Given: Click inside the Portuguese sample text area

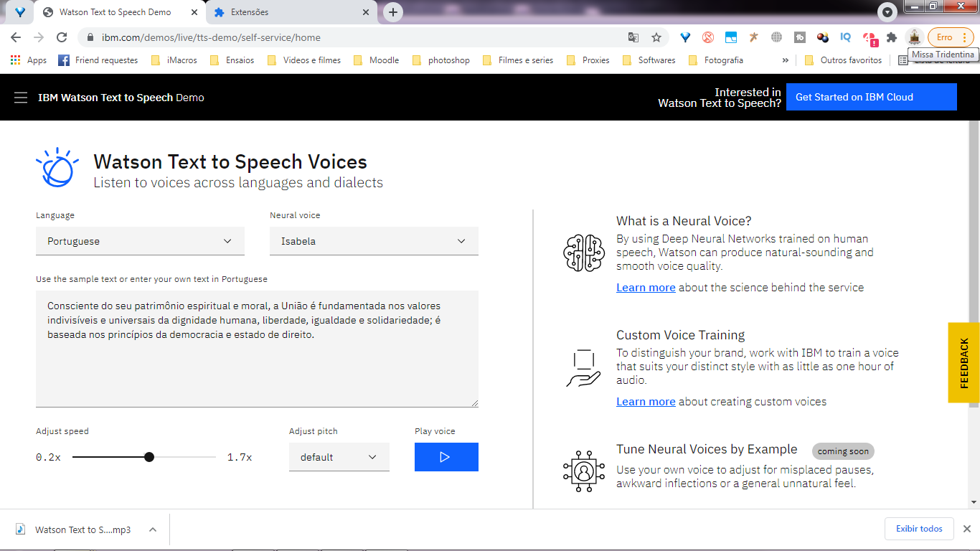Looking at the screenshot, I should (x=257, y=349).
